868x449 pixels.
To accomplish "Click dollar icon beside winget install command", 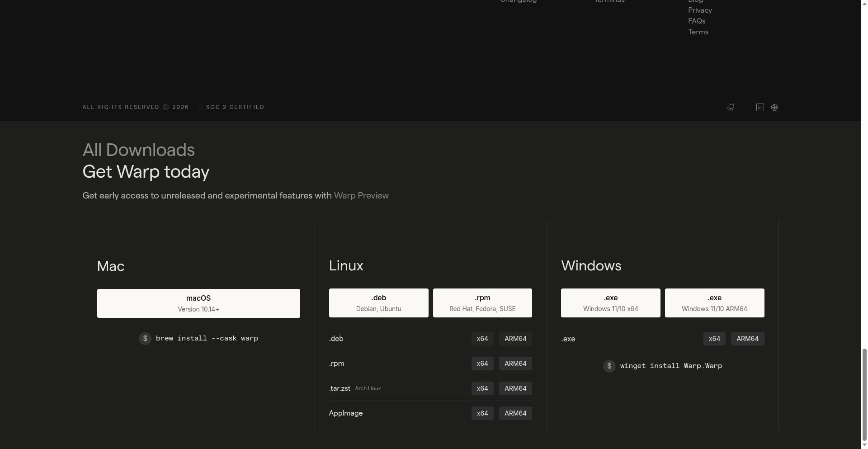I will pos(609,366).
